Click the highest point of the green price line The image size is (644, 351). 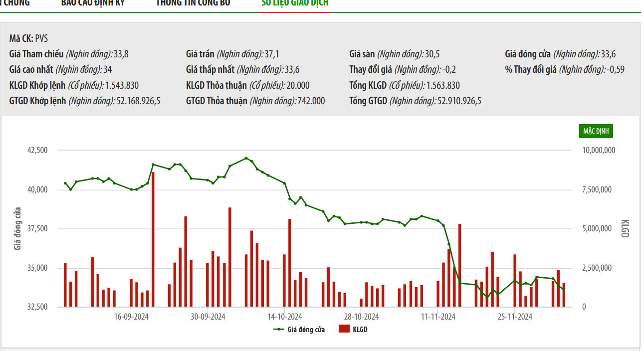[x=246, y=158]
